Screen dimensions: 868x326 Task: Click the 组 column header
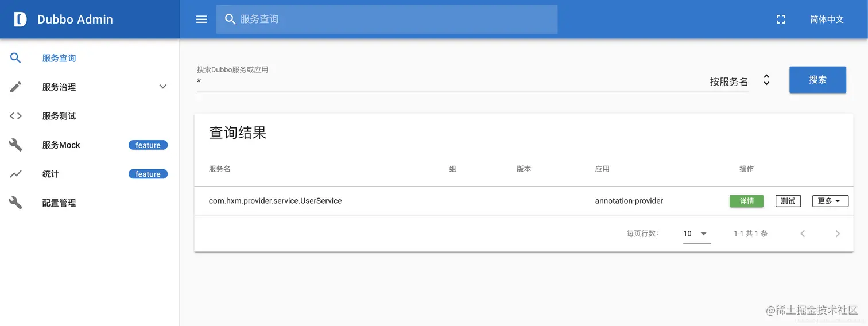452,169
